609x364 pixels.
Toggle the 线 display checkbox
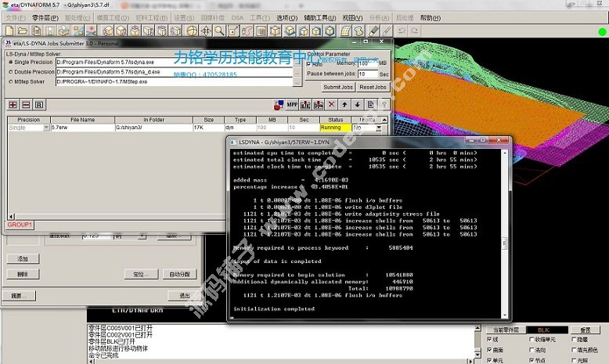489,340
